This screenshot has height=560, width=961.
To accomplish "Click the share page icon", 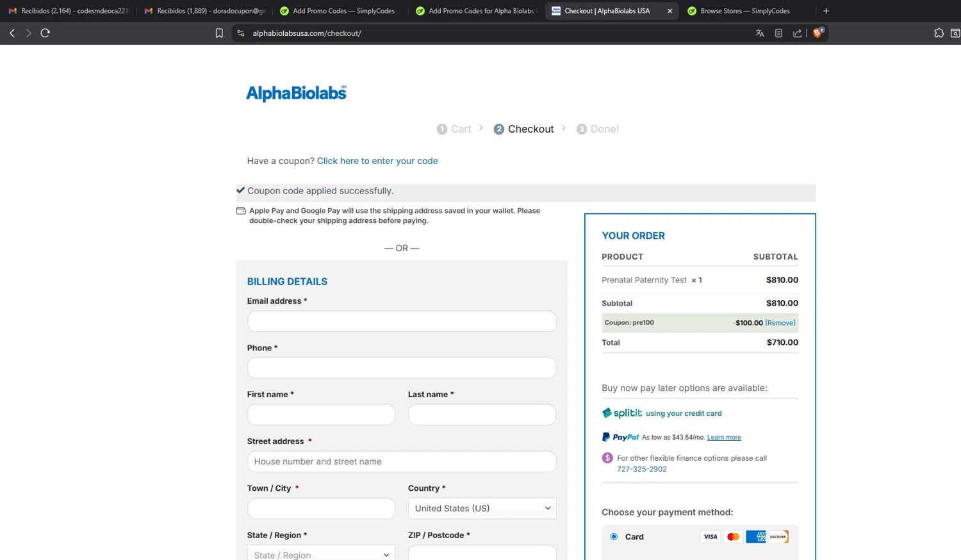I will (x=797, y=33).
